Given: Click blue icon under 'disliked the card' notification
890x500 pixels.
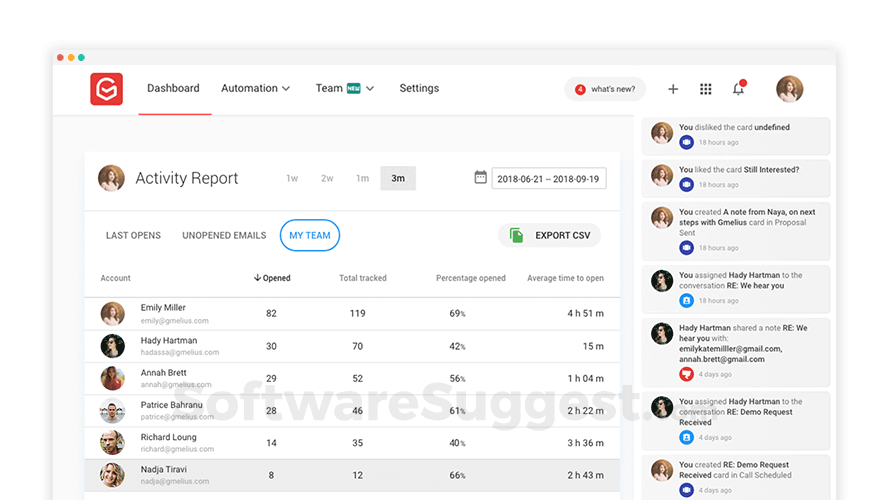Looking at the screenshot, I should (x=686, y=142).
